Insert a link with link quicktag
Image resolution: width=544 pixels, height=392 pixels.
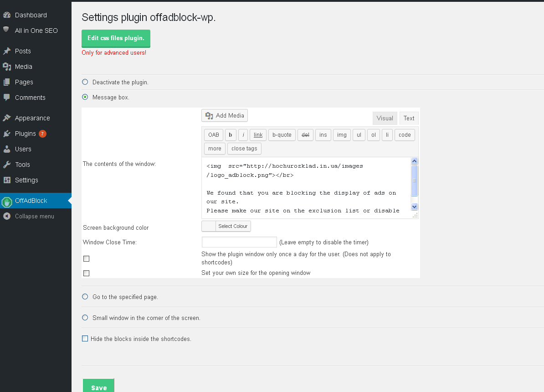click(x=258, y=135)
